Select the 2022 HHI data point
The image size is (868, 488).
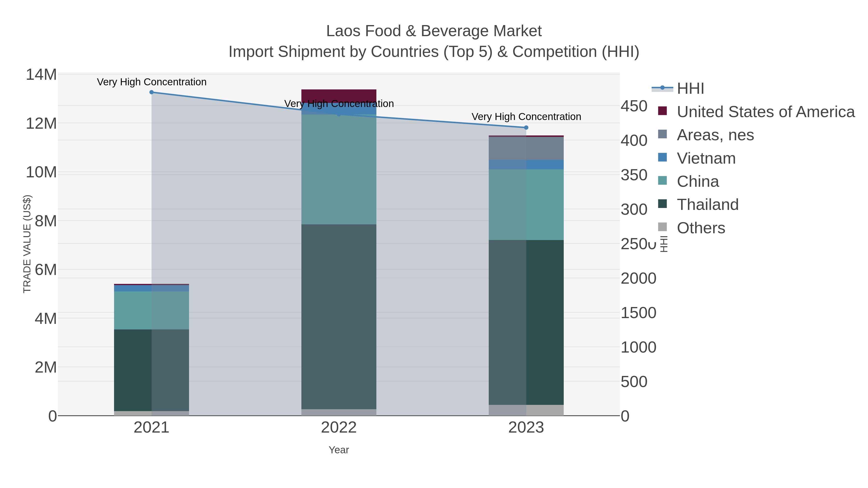(x=339, y=114)
